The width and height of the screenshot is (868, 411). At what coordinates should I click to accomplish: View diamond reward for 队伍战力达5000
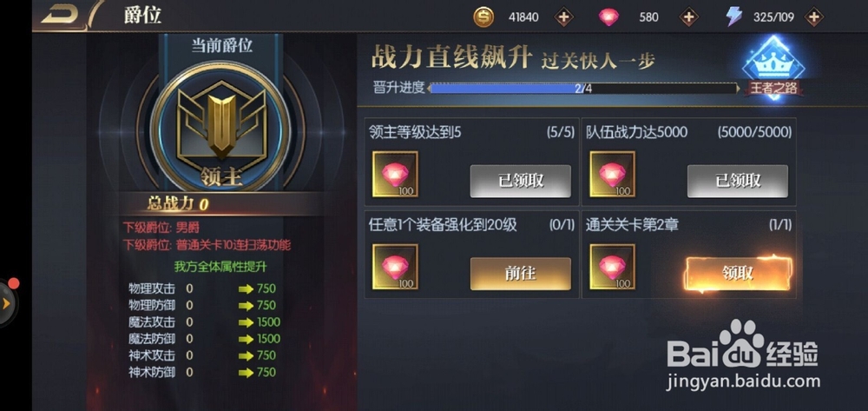coord(612,175)
